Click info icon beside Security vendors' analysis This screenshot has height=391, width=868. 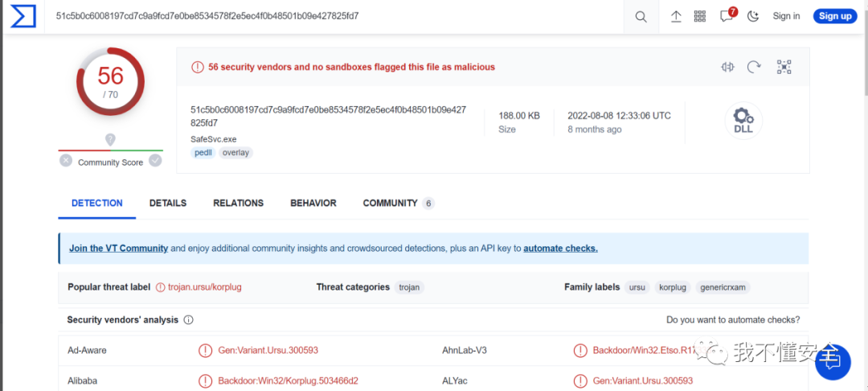click(189, 320)
